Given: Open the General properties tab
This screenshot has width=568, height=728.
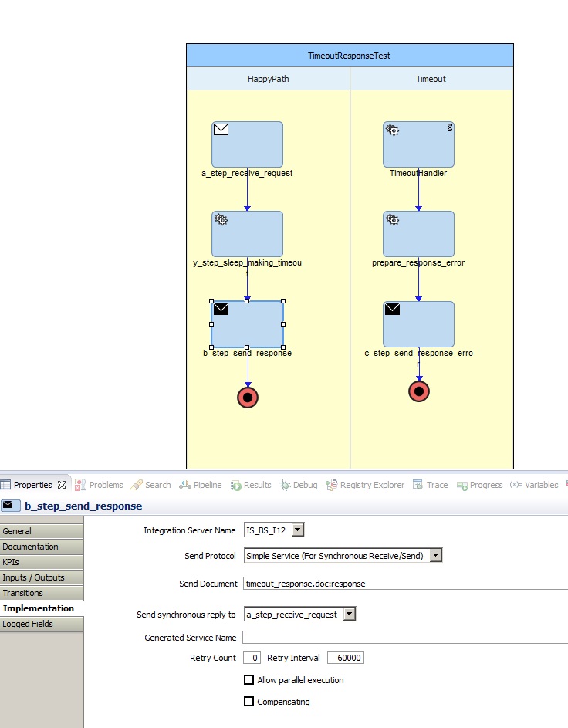Looking at the screenshot, I should click(x=42, y=530).
